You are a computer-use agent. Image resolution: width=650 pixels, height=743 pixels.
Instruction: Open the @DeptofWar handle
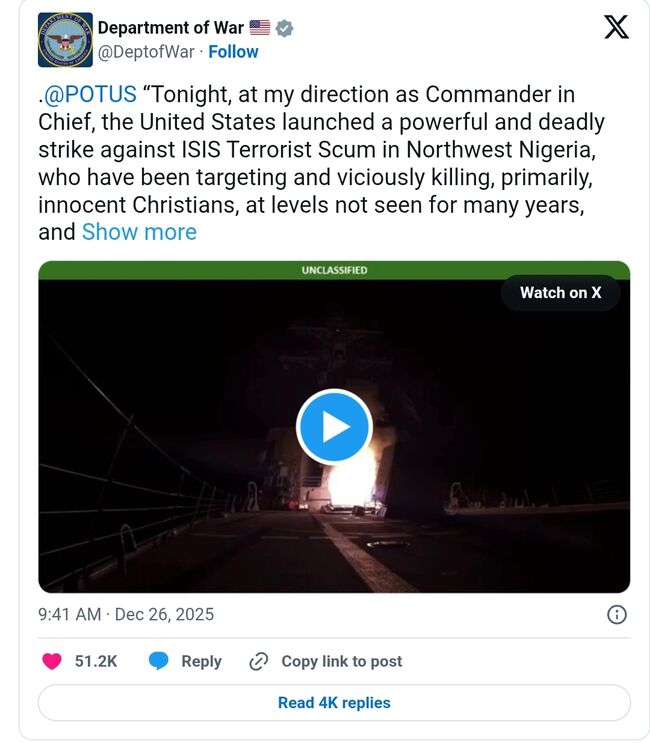[145, 52]
